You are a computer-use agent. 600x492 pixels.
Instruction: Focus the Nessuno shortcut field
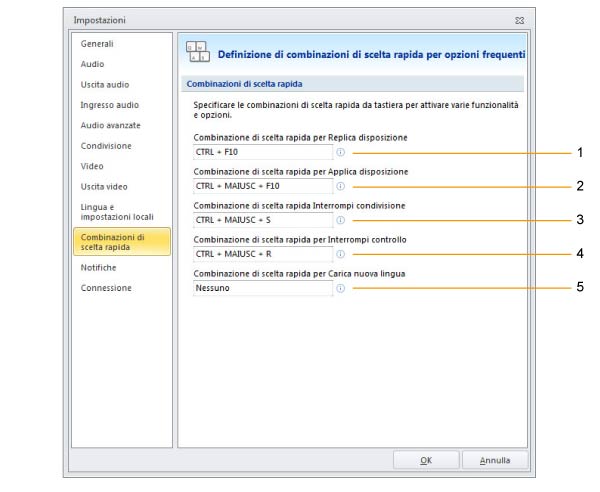point(263,288)
